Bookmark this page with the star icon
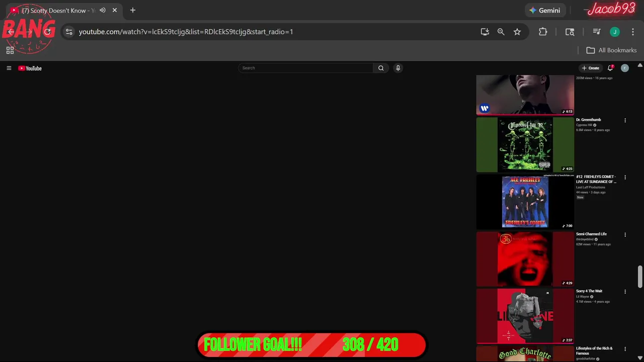 click(x=517, y=32)
